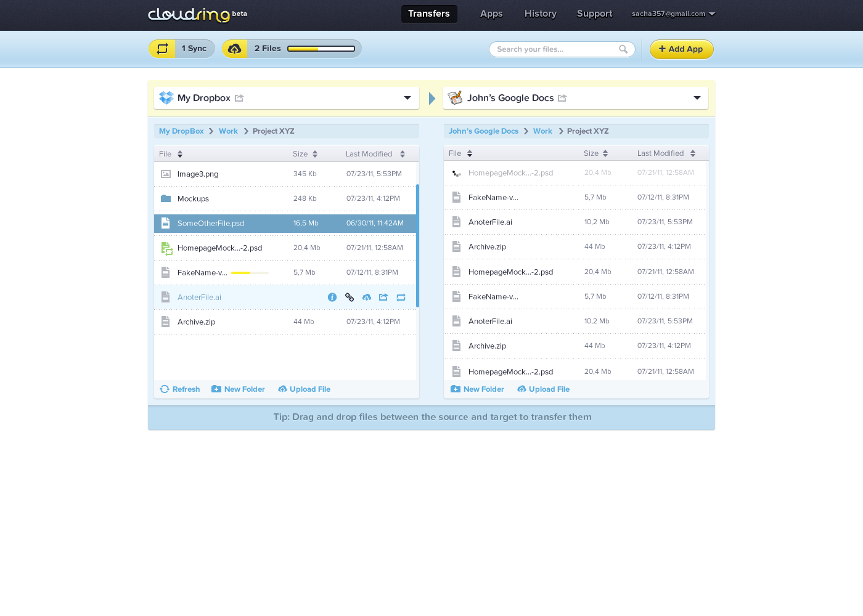The image size is (863, 616).
Task: Go to the Work breadcrumb in the Dropbox panel
Action: tap(228, 131)
